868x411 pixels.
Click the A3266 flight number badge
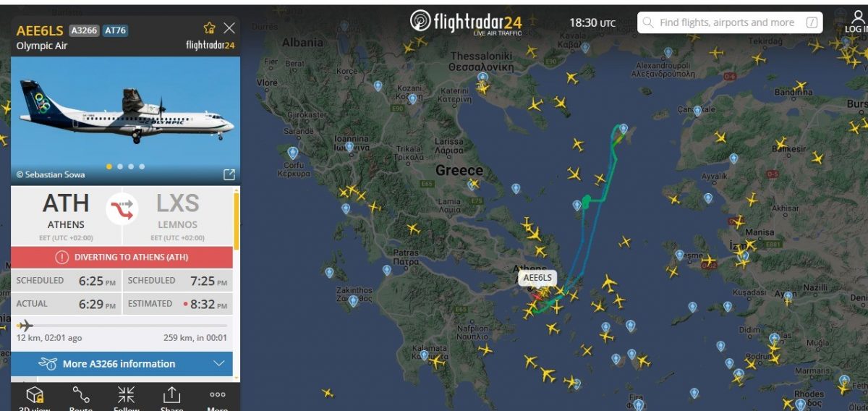[x=84, y=30]
